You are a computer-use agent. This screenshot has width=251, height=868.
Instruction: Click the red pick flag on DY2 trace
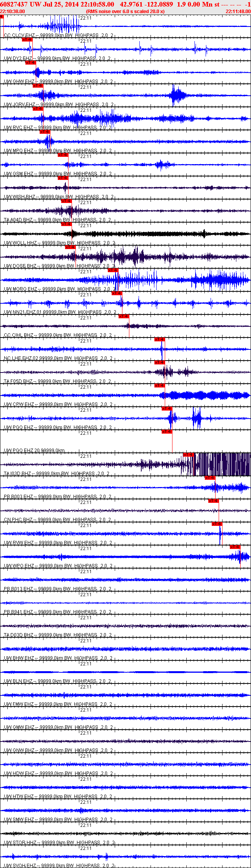[x=27, y=40]
